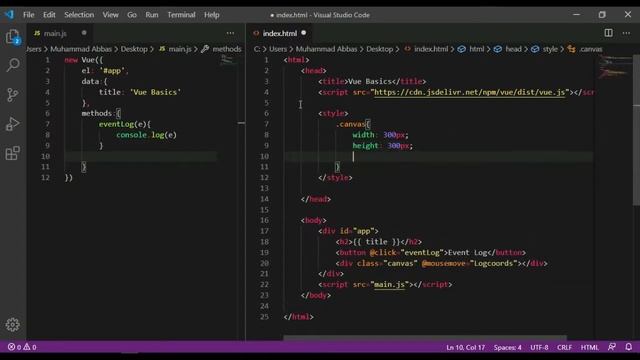This screenshot has width=640, height=360.
Task: Click the Split Editor Right icon
Action: [x=608, y=33]
